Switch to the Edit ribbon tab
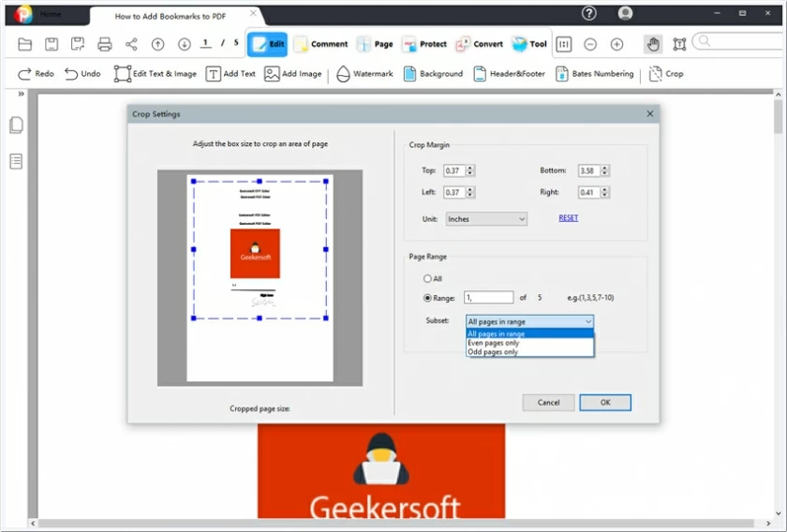 [x=268, y=44]
